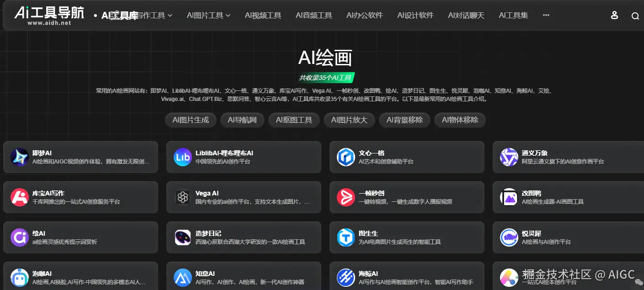Open the more menu ellipsis
The width and height of the screenshot is (644, 290).
(x=546, y=15)
